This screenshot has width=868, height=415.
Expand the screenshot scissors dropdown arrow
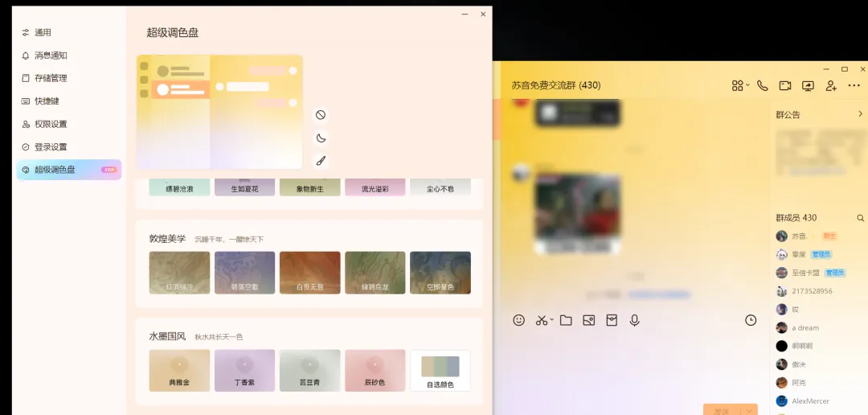point(552,321)
